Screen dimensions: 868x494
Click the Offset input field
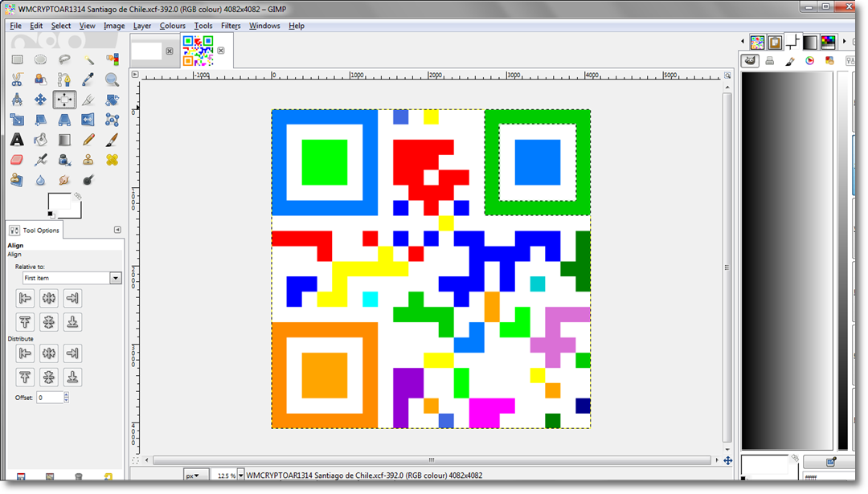coord(50,397)
